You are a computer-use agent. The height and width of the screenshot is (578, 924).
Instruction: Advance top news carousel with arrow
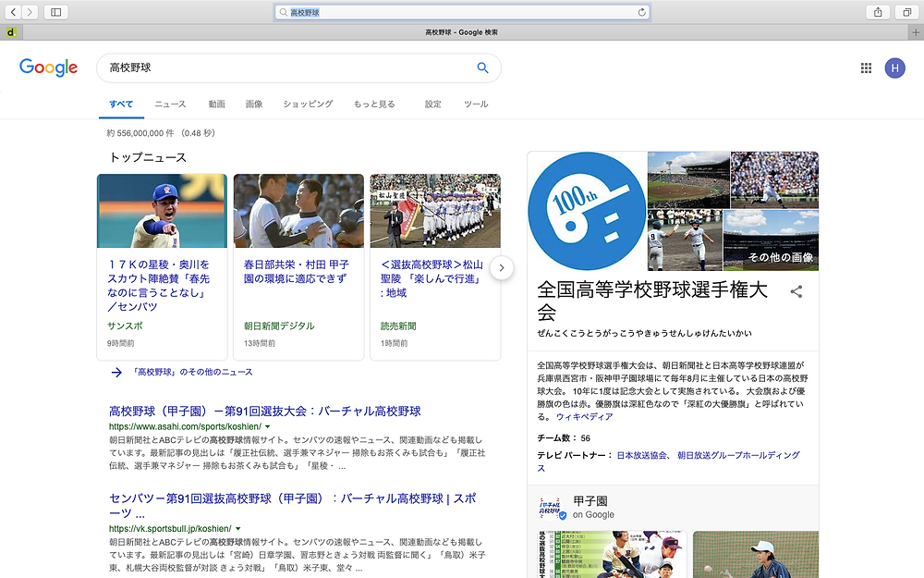click(x=502, y=268)
